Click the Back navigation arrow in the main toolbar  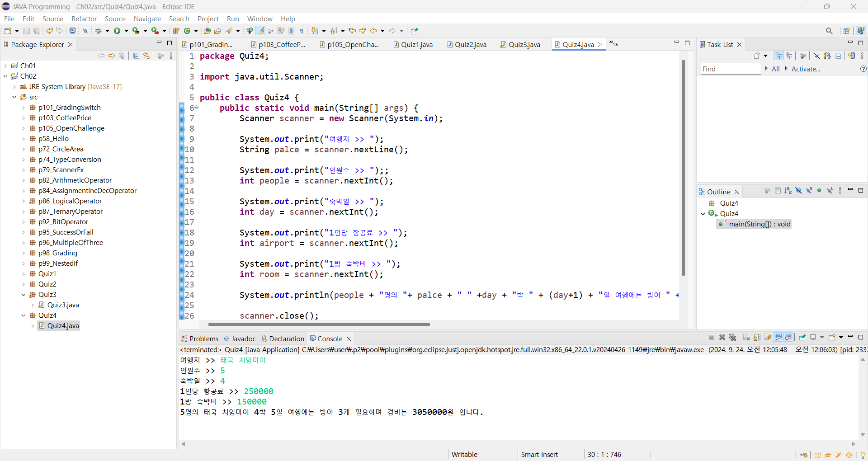point(373,31)
